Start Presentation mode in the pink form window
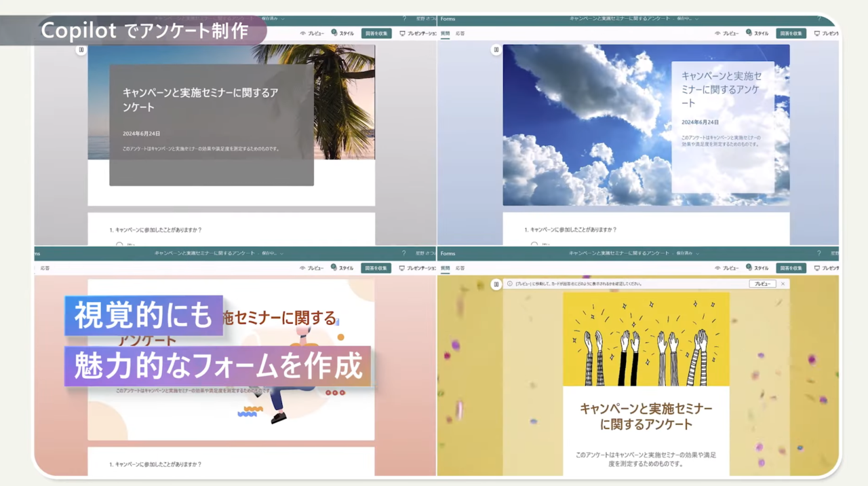Image resolution: width=868 pixels, height=486 pixels. tap(418, 268)
